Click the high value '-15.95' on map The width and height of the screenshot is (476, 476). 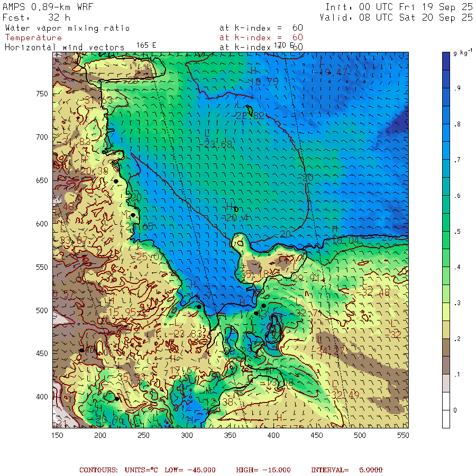pos(119,312)
